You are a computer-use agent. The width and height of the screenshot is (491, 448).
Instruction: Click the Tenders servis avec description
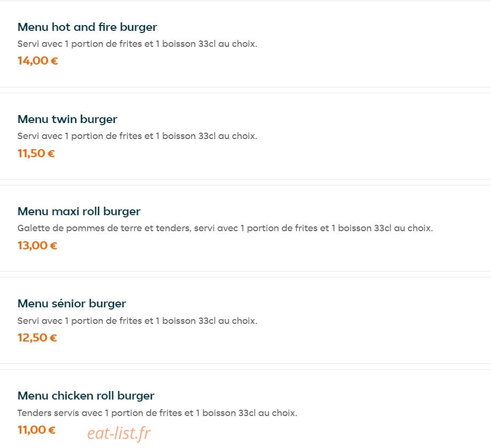[157, 413]
